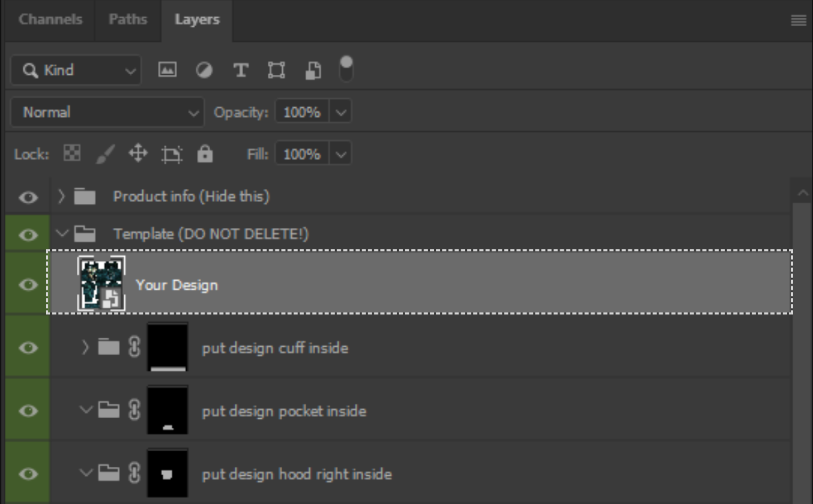This screenshot has width=813, height=504.
Task: Prevent auto-nesting into artboards icon
Action: (172, 154)
